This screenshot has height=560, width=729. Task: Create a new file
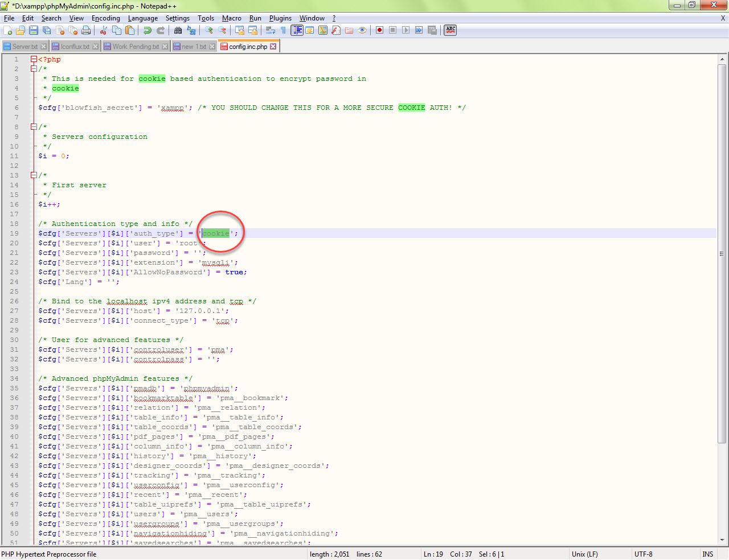point(7,30)
